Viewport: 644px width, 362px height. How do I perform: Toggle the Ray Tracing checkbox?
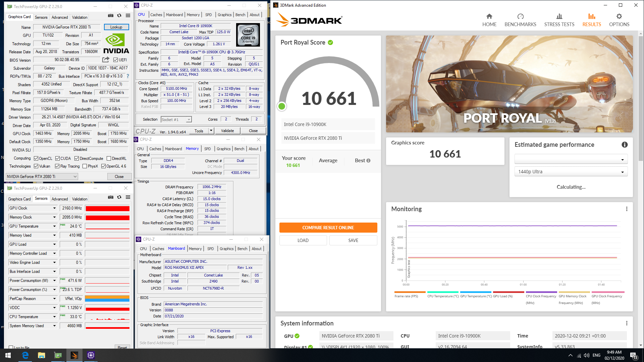57,166
